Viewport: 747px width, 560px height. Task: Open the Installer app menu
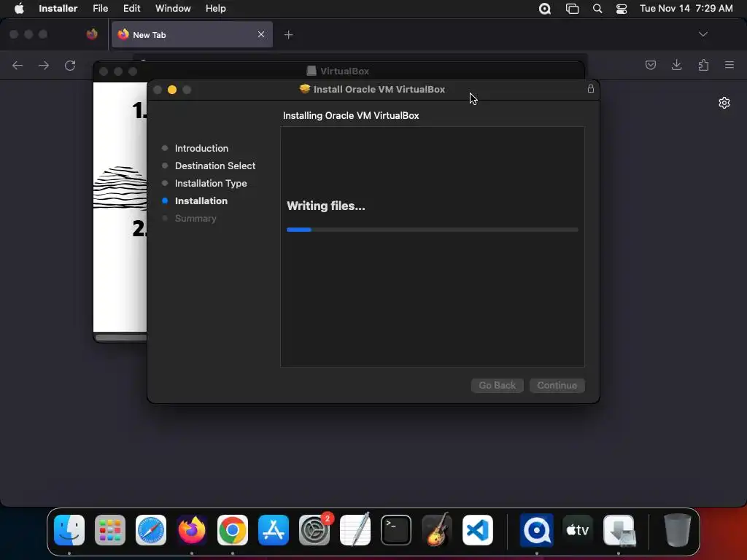pyautogui.click(x=58, y=8)
